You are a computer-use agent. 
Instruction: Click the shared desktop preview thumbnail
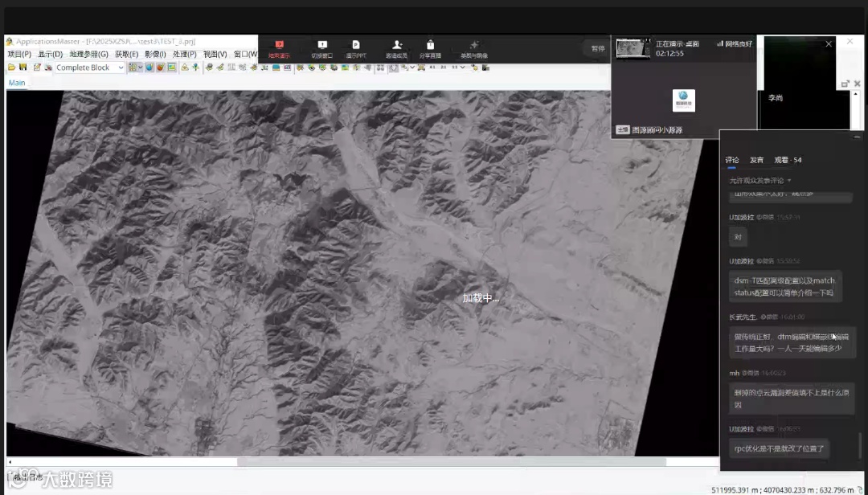(x=633, y=48)
